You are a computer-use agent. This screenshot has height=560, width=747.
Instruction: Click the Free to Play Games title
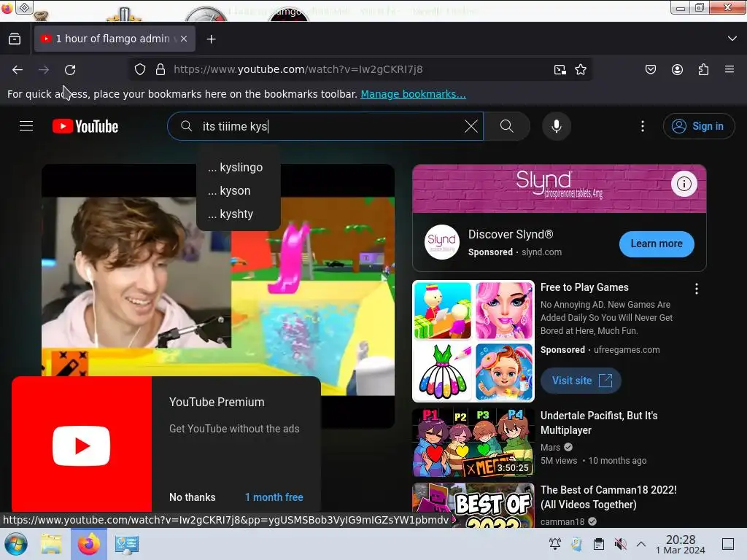point(584,287)
